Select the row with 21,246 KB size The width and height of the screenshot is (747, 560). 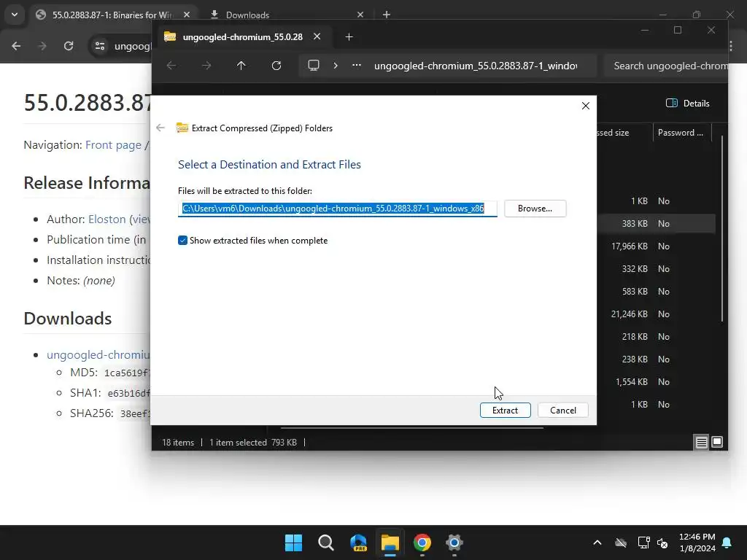(x=656, y=314)
